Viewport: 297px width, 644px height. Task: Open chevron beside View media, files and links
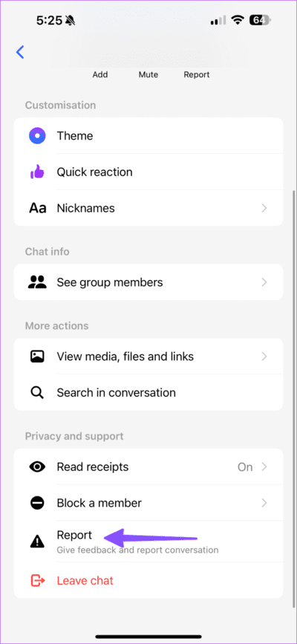coord(264,356)
